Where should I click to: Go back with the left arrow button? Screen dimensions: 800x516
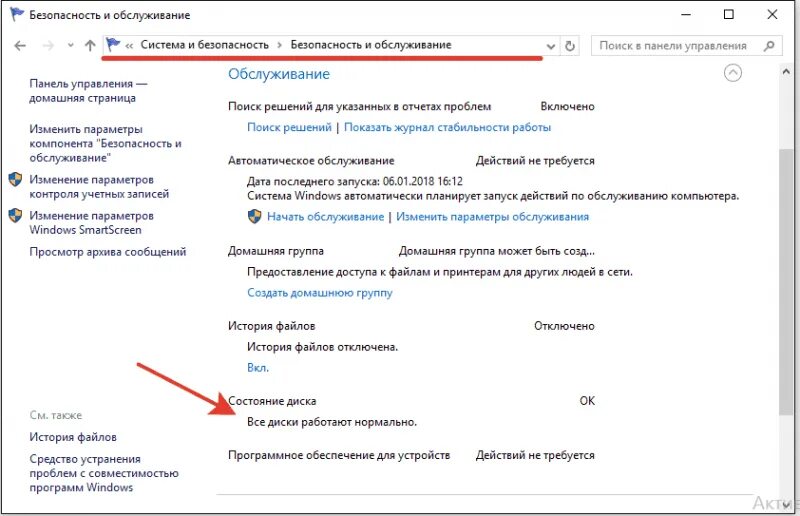pyautogui.click(x=20, y=46)
